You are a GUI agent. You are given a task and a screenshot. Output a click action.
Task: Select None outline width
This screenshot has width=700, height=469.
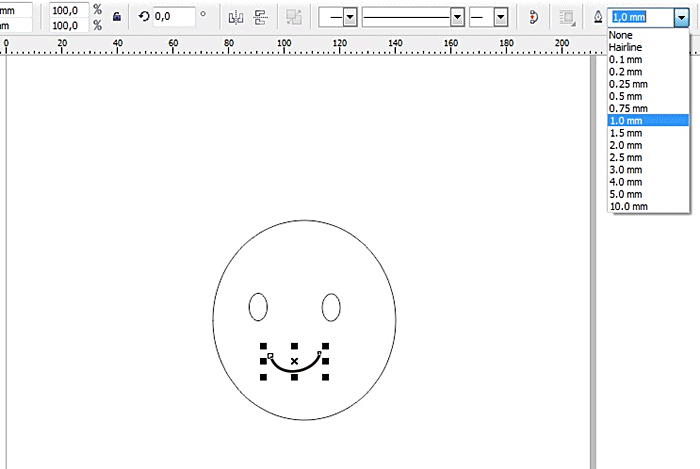(648, 35)
